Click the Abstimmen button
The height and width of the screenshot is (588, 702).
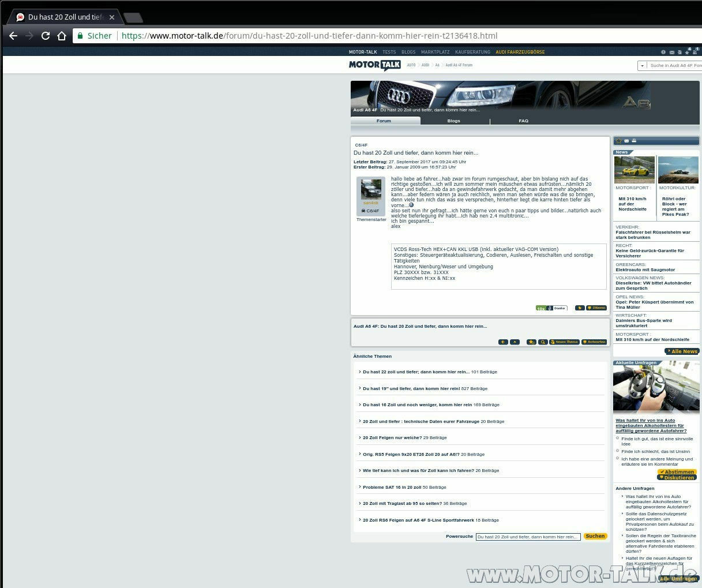[677, 471]
